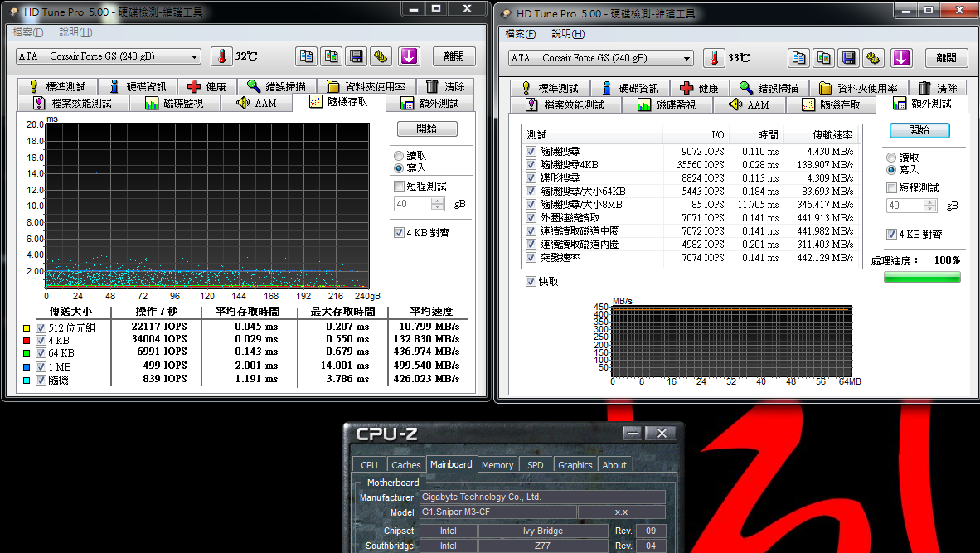Click thermometer temperature icon in left window
Viewport: 980px width, 553px height.
coord(221,56)
